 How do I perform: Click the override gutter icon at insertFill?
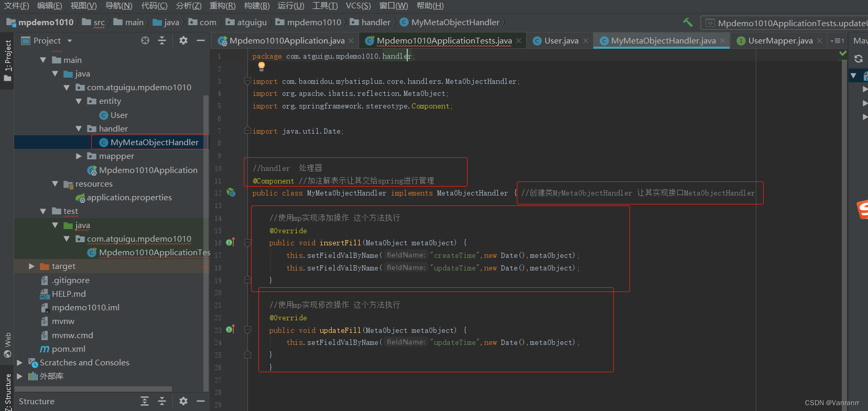click(231, 242)
